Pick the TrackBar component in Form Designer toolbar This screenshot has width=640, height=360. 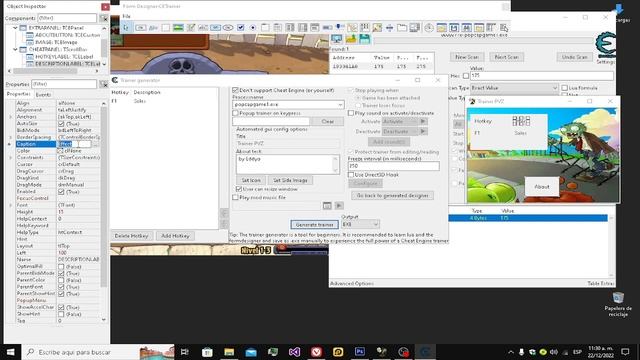(x=340, y=27)
